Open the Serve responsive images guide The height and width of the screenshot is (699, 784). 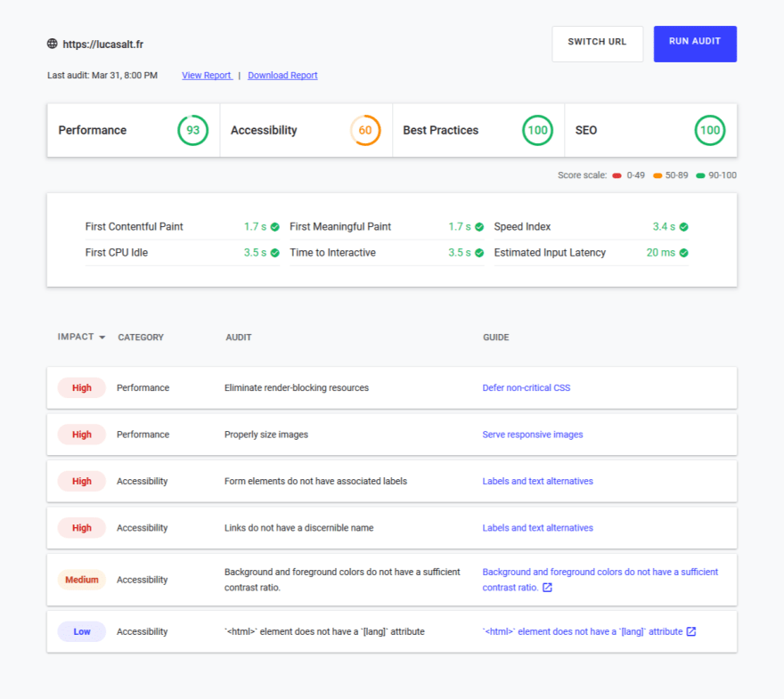point(533,435)
